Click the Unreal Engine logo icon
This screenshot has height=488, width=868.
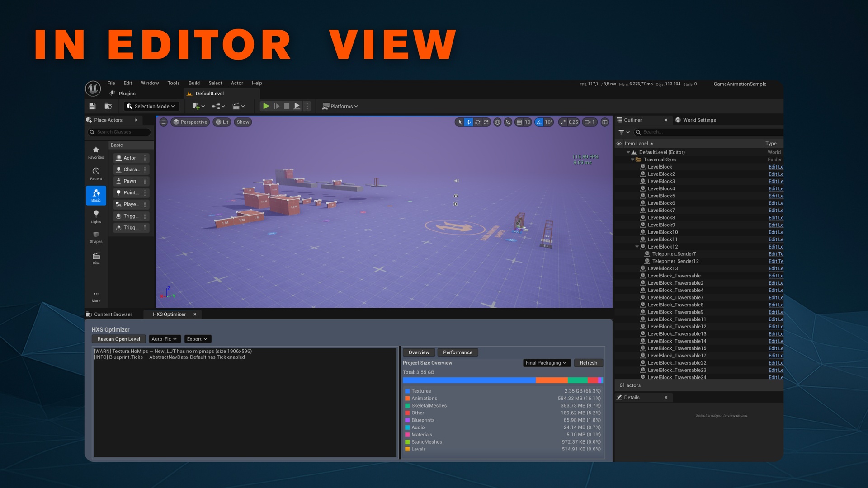pyautogui.click(x=93, y=88)
